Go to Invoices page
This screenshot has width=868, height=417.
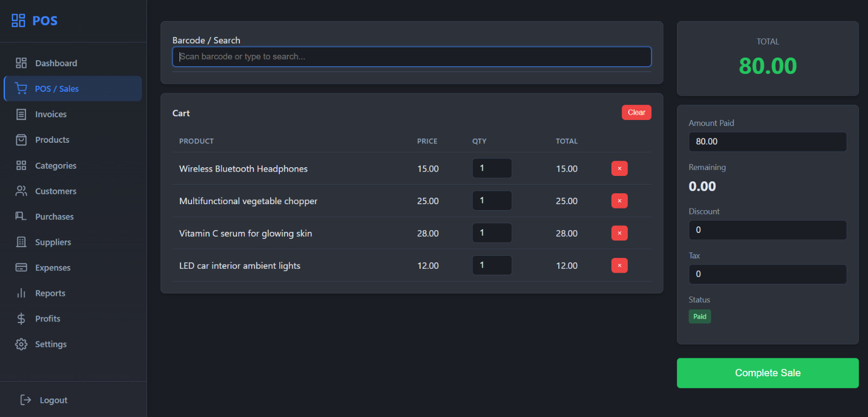[x=73, y=114]
